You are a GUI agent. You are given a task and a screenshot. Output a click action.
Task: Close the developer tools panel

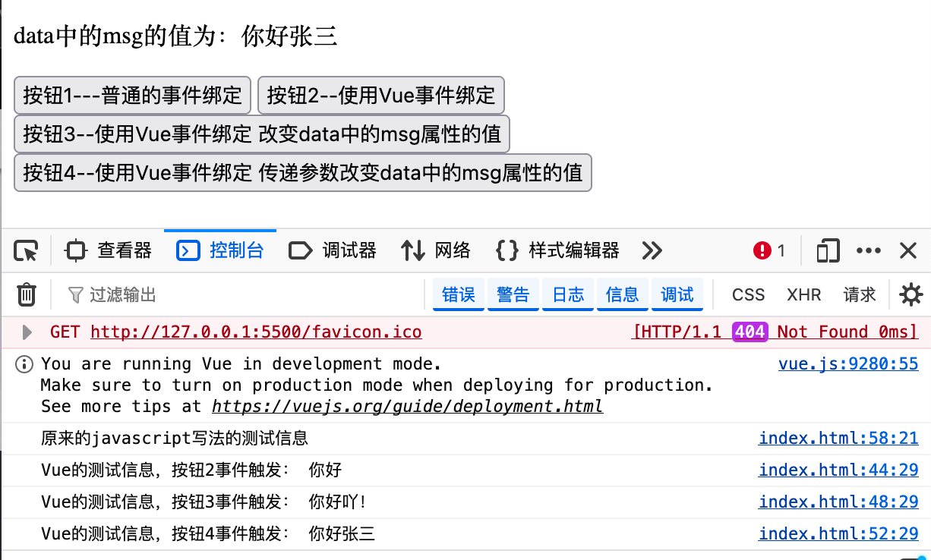(908, 251)
